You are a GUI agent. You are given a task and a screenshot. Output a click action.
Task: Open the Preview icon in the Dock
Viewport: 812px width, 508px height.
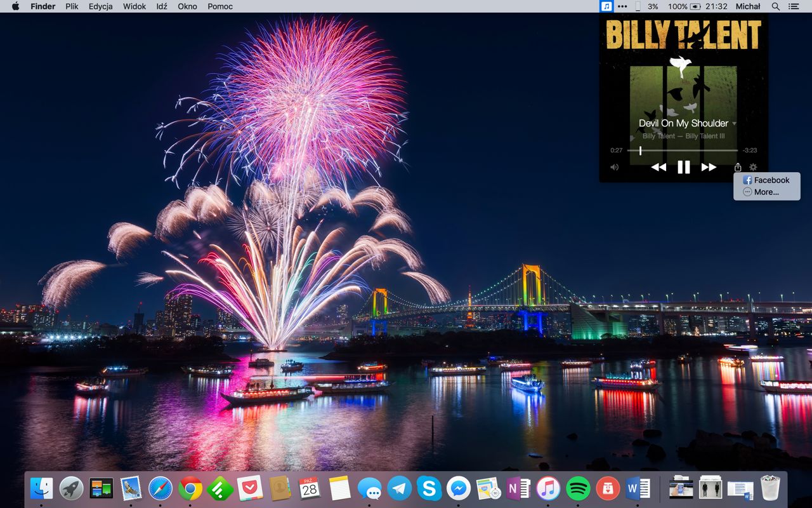pyautogui.click(x=488, y=488)
